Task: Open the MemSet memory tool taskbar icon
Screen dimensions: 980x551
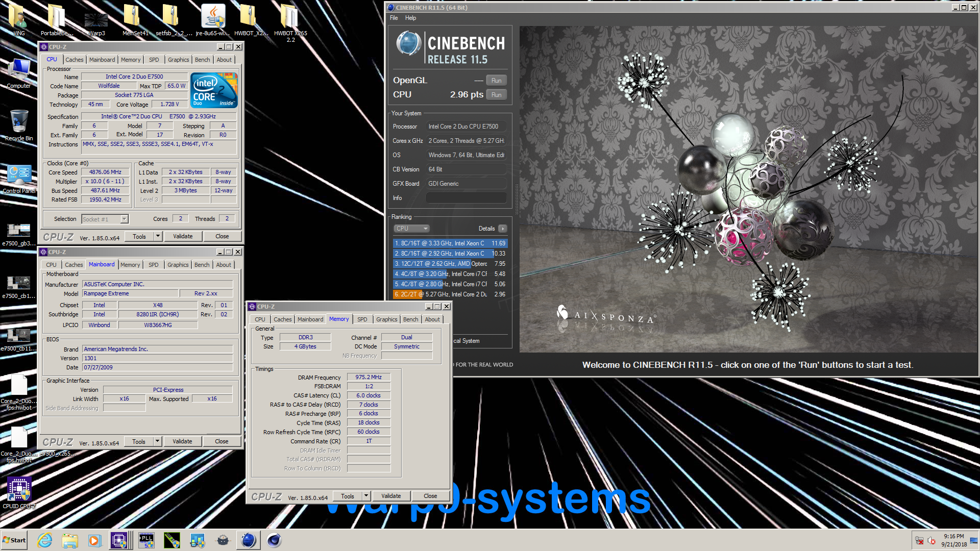Action: [172, 540]
